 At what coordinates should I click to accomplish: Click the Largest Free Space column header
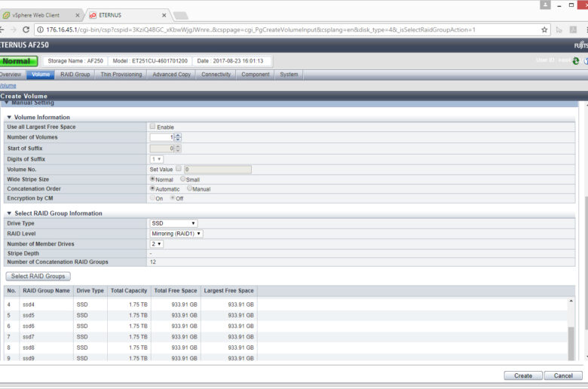tap(228, 291)
